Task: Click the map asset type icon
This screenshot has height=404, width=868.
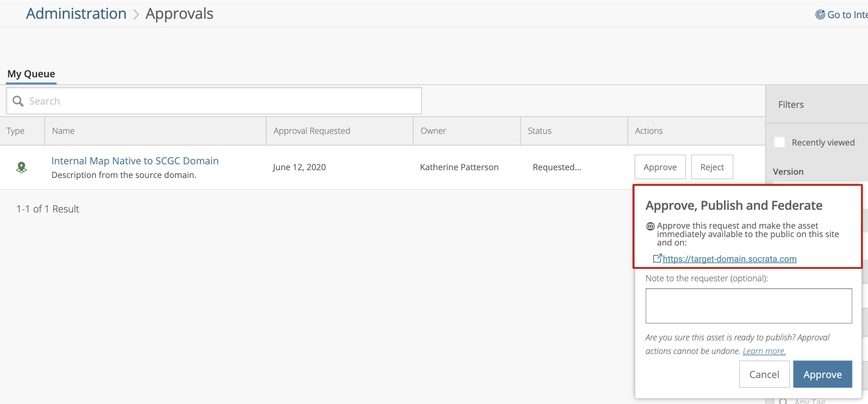Action: (x=22, y=167)
